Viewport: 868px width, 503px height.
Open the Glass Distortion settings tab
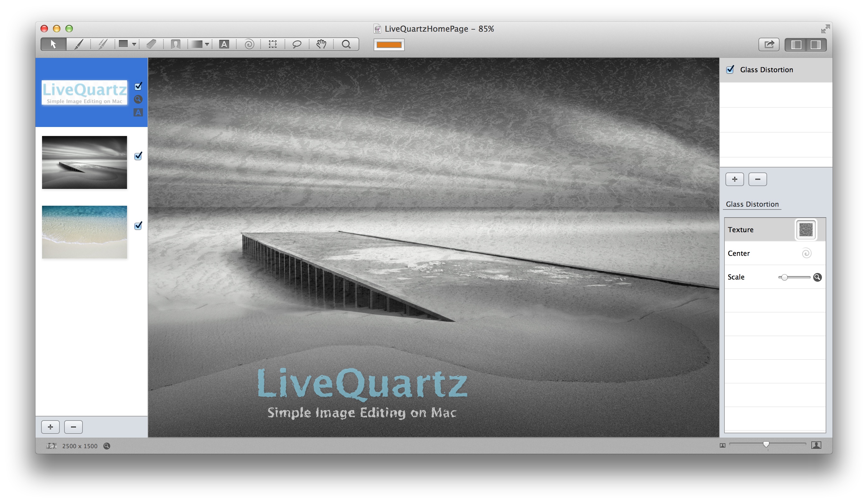click(x=752, y=204)
